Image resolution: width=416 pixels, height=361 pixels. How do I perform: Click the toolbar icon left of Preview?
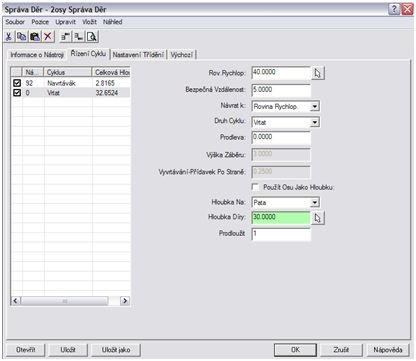(x=79, y=37)
